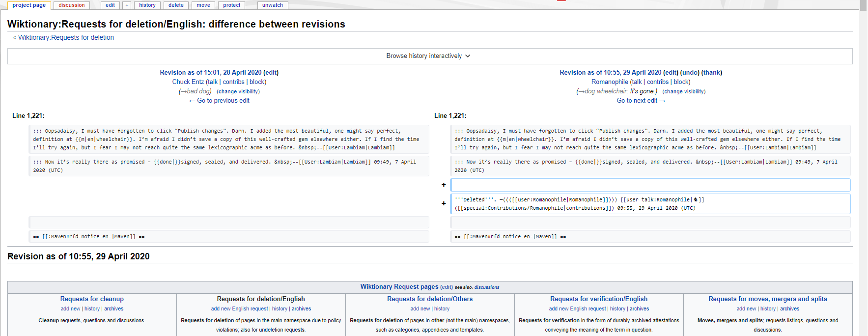
Task: Click the protect tab
Action: 232,5
